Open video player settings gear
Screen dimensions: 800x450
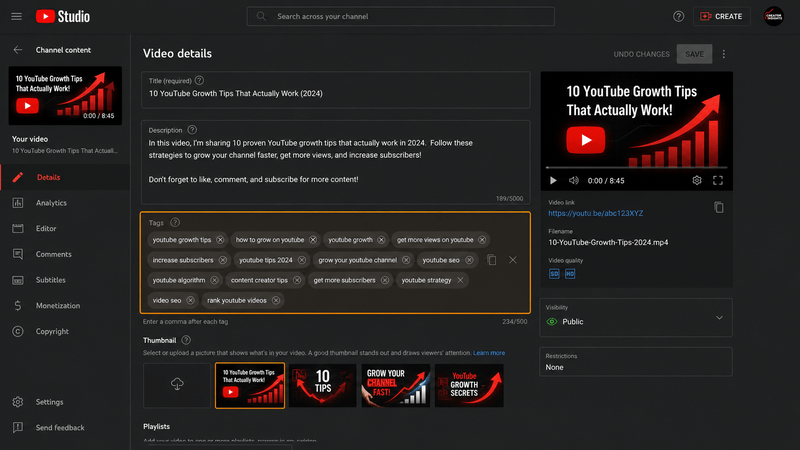click(x=697, y=181)
